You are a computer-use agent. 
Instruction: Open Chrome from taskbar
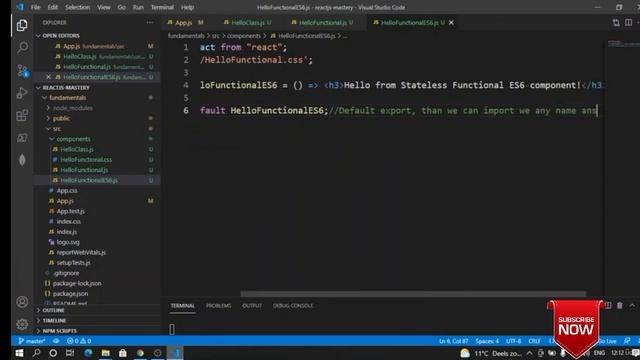(x=140, y=353)
